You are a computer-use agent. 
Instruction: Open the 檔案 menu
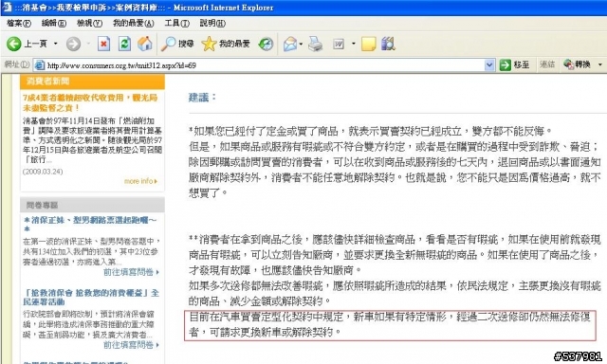[19, 23]
